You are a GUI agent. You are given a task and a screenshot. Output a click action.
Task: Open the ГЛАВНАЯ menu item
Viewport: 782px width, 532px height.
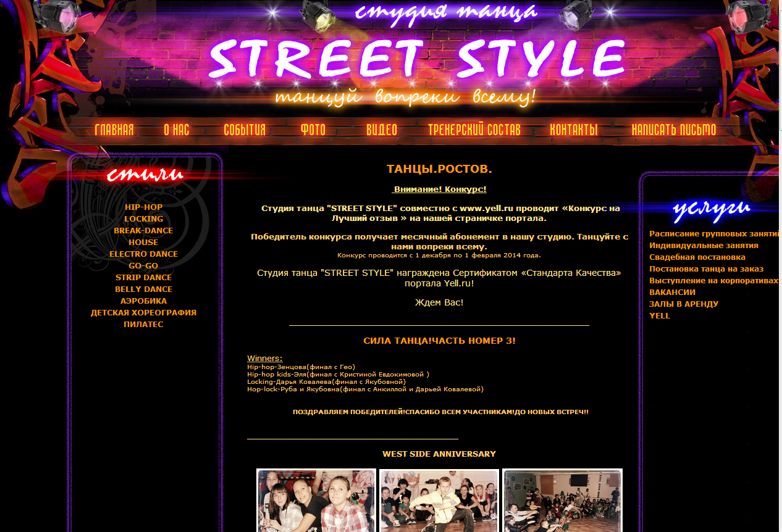[x=114, y=130]
